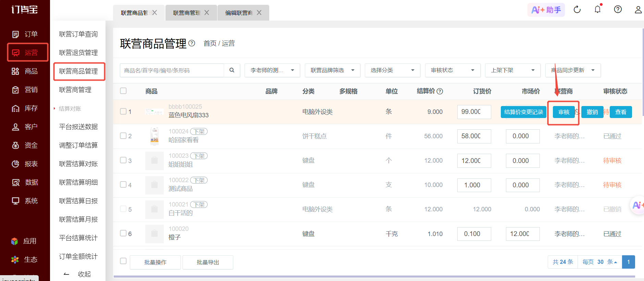Click the 运营 sidebar icon

click(15, 53)
